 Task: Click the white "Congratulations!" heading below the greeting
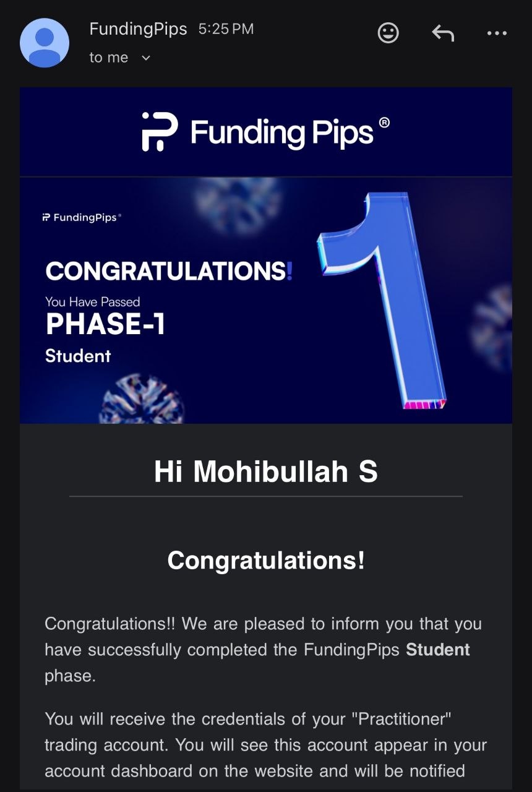[x=266, y=561]
